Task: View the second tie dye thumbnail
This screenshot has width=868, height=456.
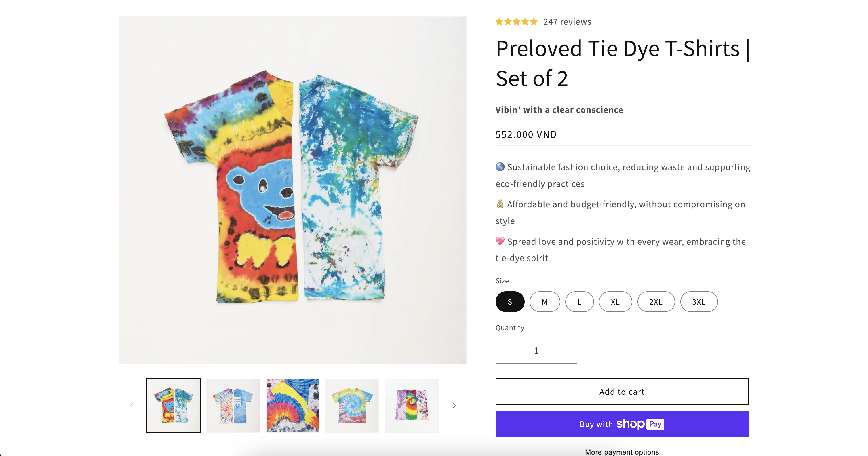Action: [x=233, y=405]
